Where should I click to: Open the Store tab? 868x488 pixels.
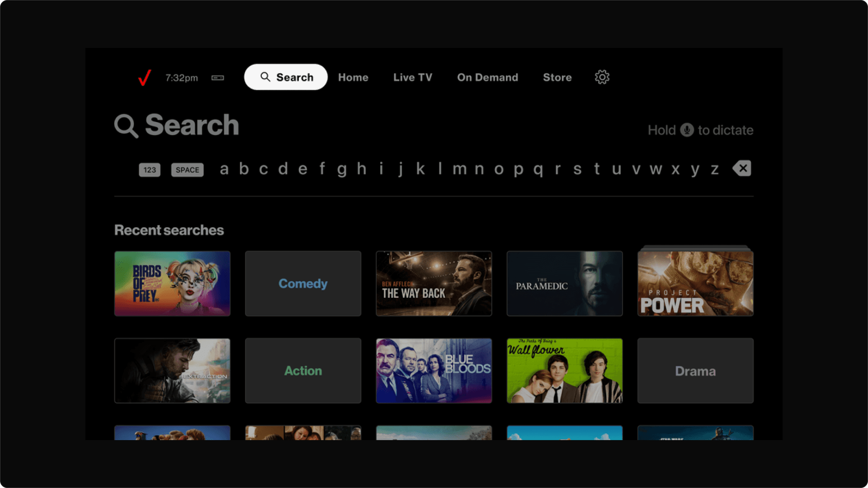coord(557,77)
